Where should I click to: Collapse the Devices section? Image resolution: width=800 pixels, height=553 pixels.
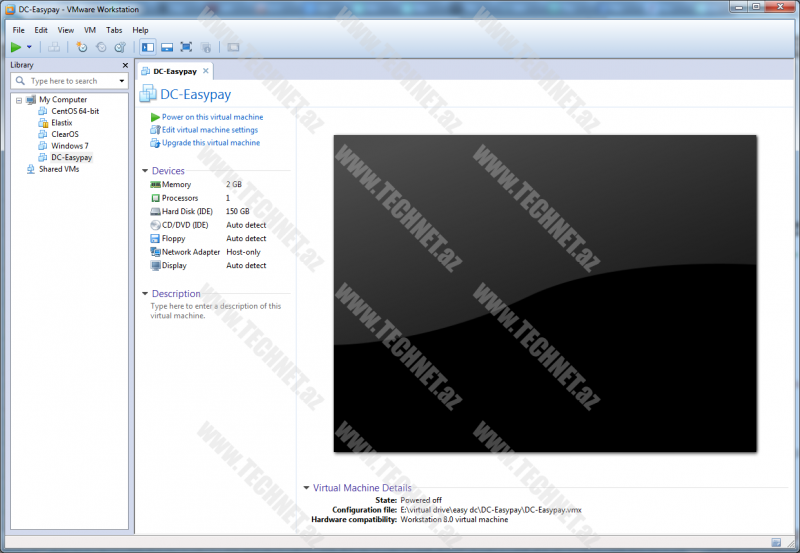[145, 171]
